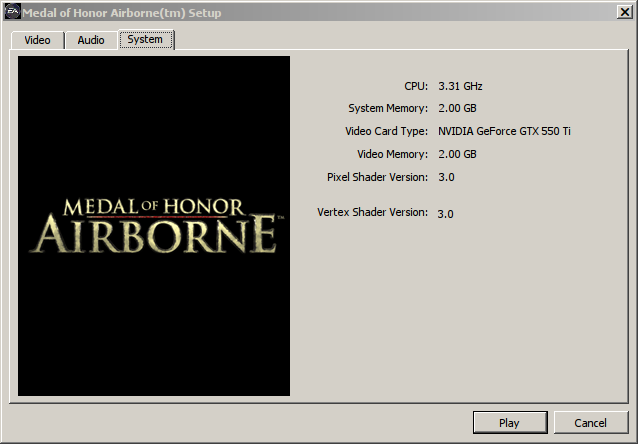
Task: Click the Vertex Shader Version label
Action: (x=372, y=212)
